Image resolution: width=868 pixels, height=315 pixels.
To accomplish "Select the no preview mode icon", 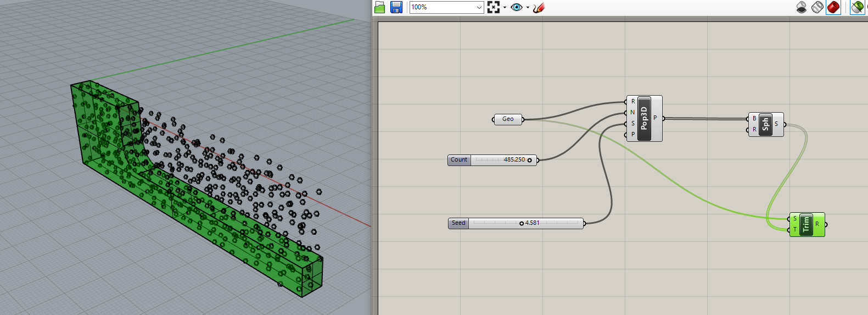I will 802,7.
